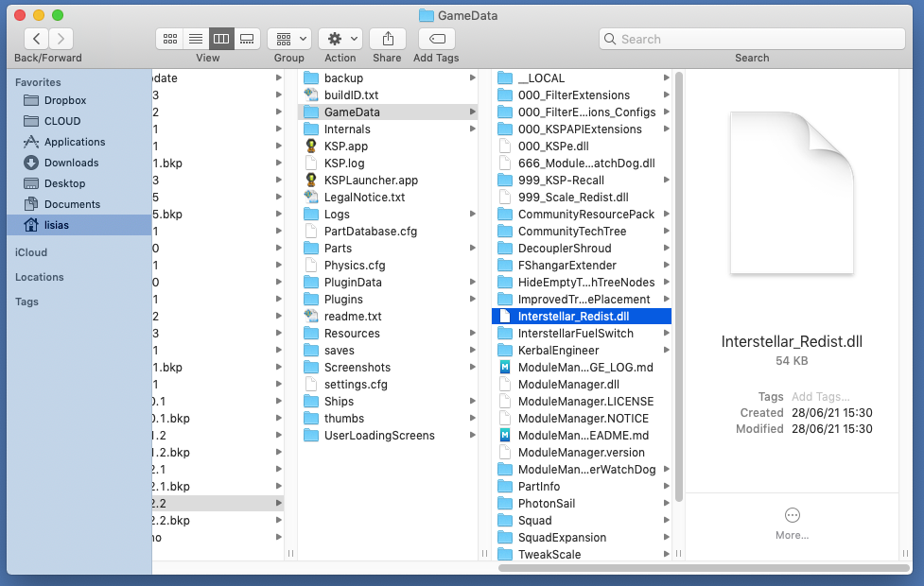Select the ModuleMan...GE_LOG.md file
The image size is (924, 586).
click(581, 368)
